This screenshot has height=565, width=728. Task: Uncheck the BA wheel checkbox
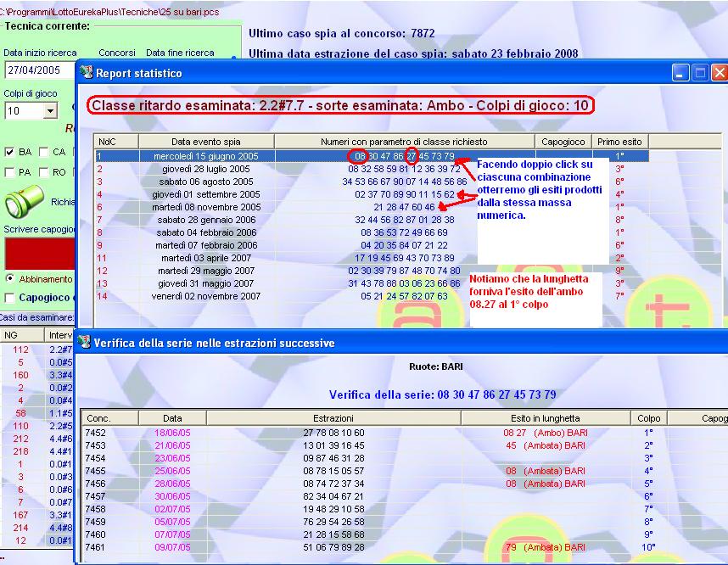click(x=9, y=152)
